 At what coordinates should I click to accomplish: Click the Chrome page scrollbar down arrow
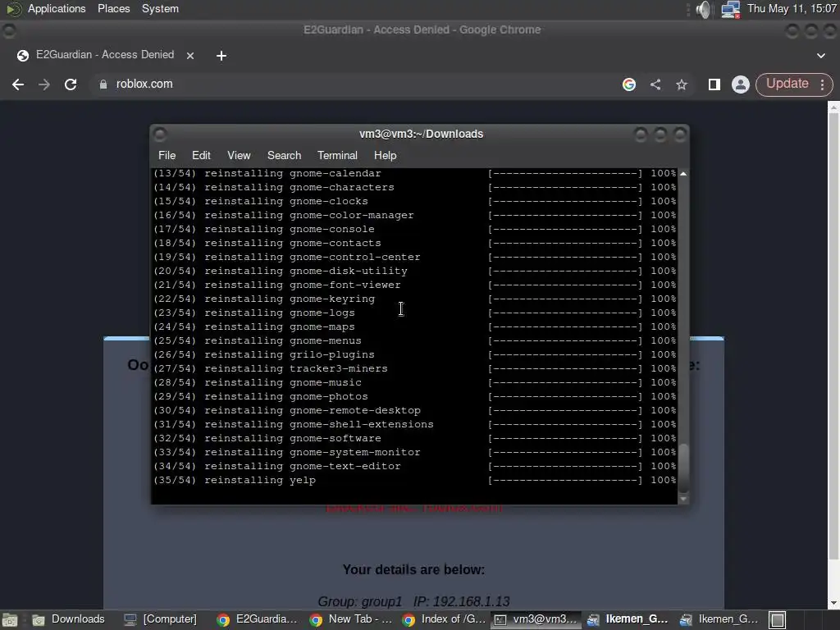click(x=833, y=603)
